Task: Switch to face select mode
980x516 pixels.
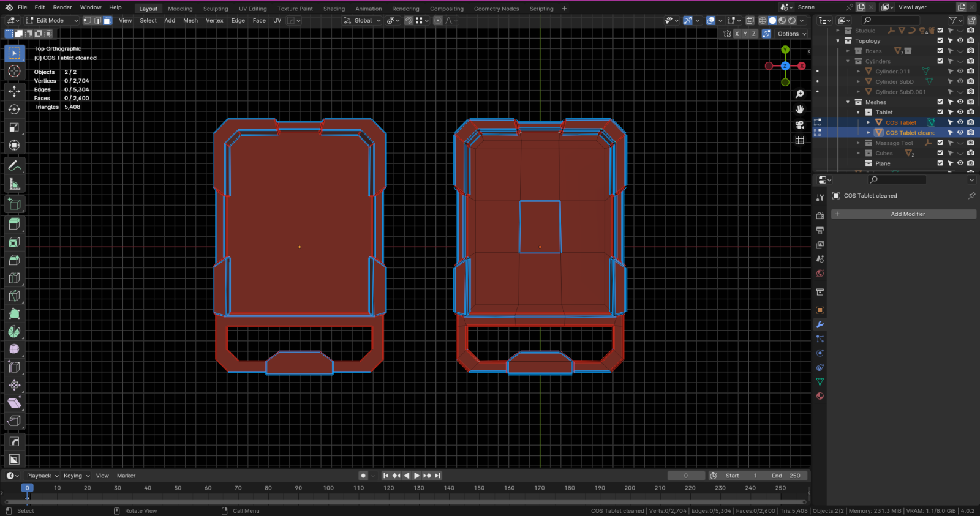Action: pyautogui.click(x=107, y=20)
